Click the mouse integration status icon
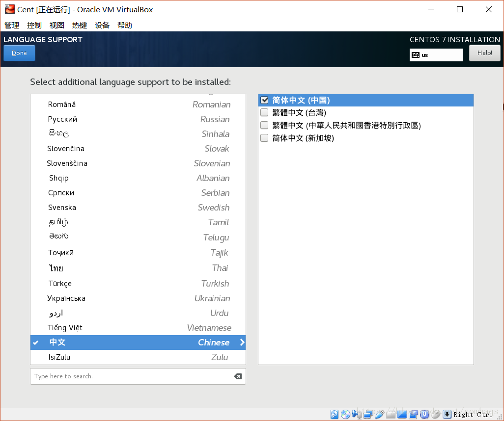504x421 pixels. tap(436, 414)
